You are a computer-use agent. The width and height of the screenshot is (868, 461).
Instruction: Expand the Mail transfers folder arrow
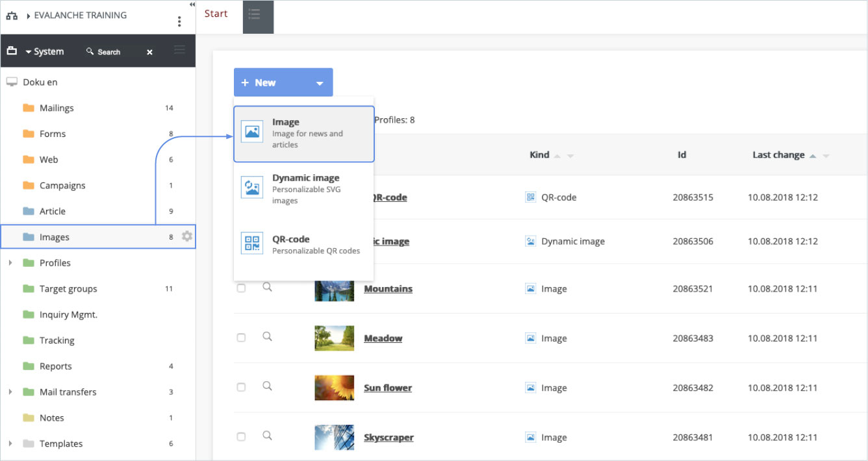(x=10, y=392)
